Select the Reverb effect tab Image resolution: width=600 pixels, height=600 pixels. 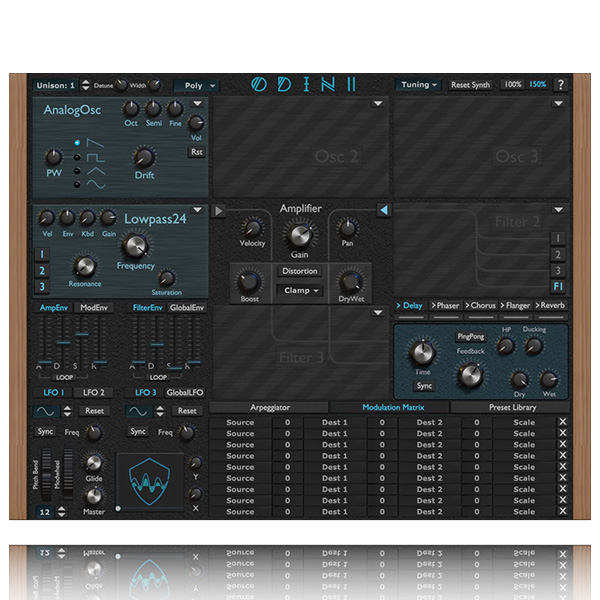click(550, 305)
